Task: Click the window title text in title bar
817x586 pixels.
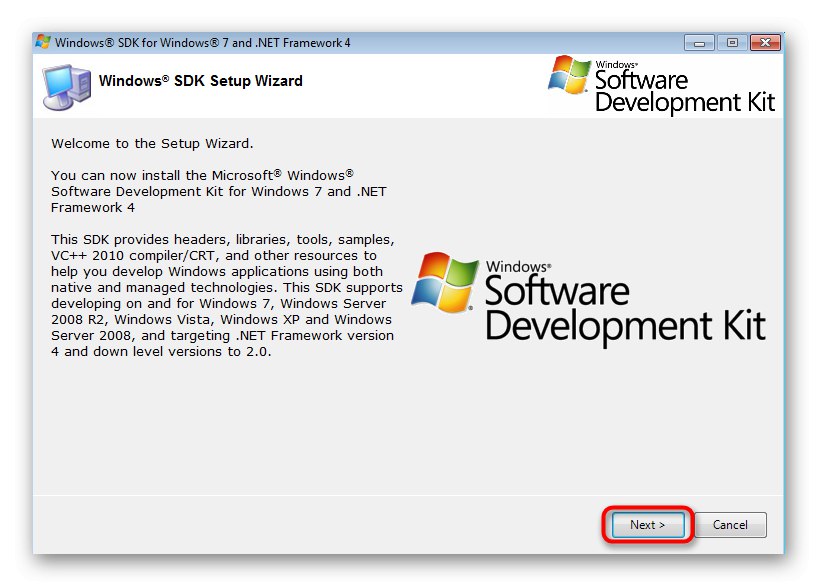Action: (x=203, y=43)
